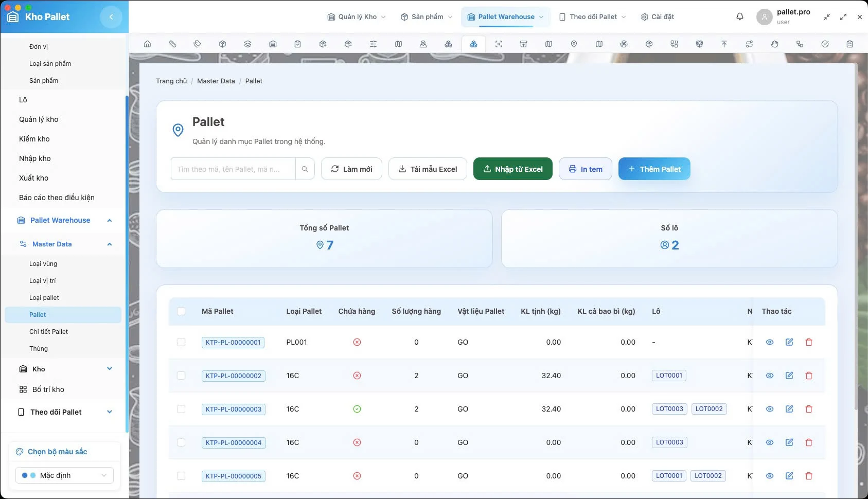The height and width of the screenshot is (499, 868).
Task: Check the row for KTP-PL-00000001
Action: pos(181,342)
